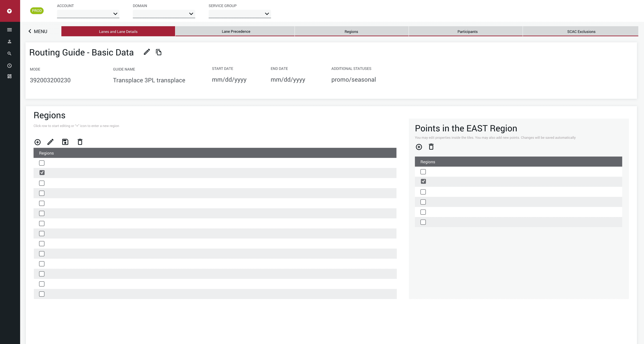Open the dashboard grid icon in the sidebar
Image resolution: width=644 pixels, height=344 pixels.
pyautogui.click(x=10, y=76)
